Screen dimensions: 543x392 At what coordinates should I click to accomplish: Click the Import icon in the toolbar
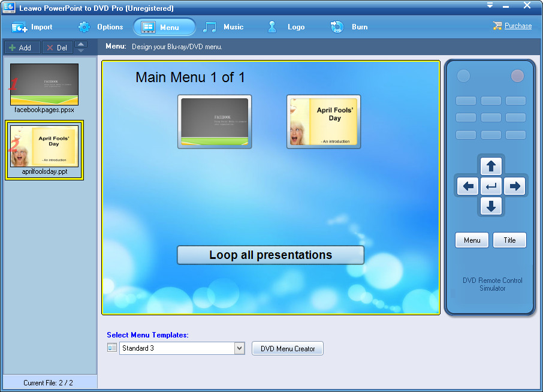19,28
